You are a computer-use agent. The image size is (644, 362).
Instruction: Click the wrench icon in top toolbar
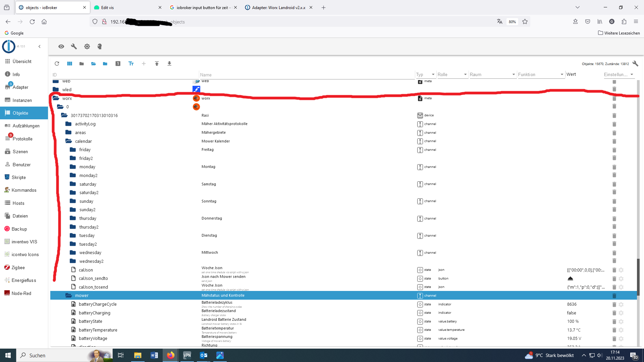tap(74, 47)
